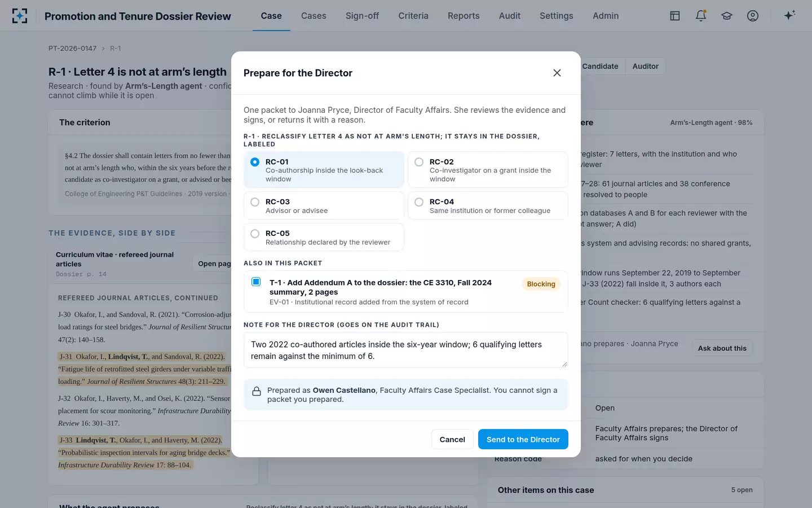Open the Audit tab
The width and height of the screenshot is (812, 508).
[x=510, y=16]
